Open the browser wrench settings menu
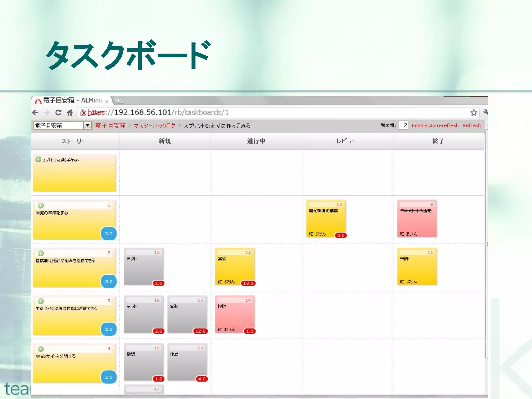 [485, 112]
